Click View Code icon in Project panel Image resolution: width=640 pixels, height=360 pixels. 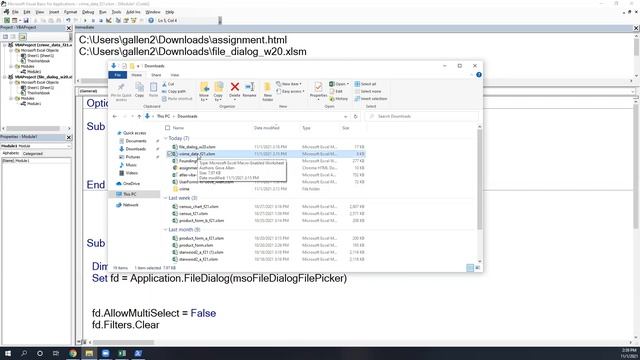point(6,36)
